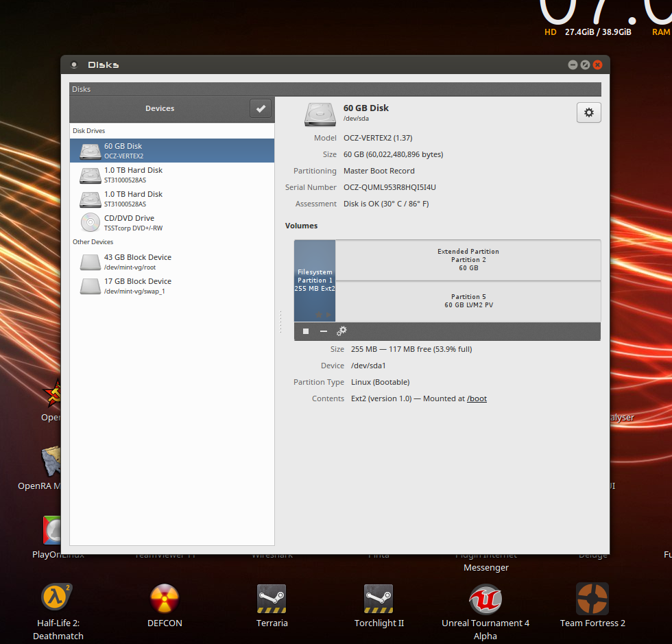Select the 17 GB Block Device swap_1
672x644 pixels.
tap(171, 286)
